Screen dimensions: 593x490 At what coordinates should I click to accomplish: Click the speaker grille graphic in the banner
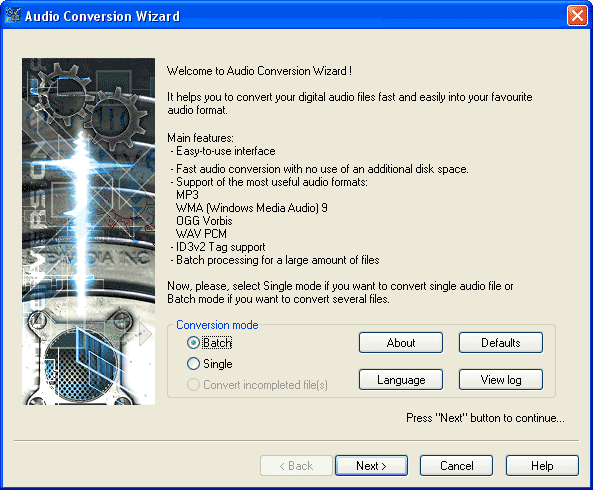(81, 365)
